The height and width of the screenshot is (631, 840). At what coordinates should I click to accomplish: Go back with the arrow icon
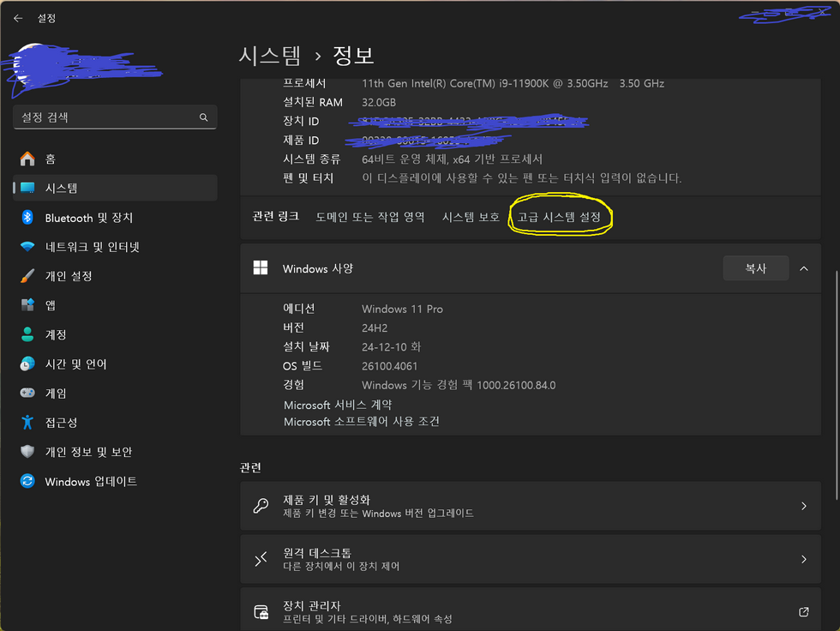tap(18, 18)
